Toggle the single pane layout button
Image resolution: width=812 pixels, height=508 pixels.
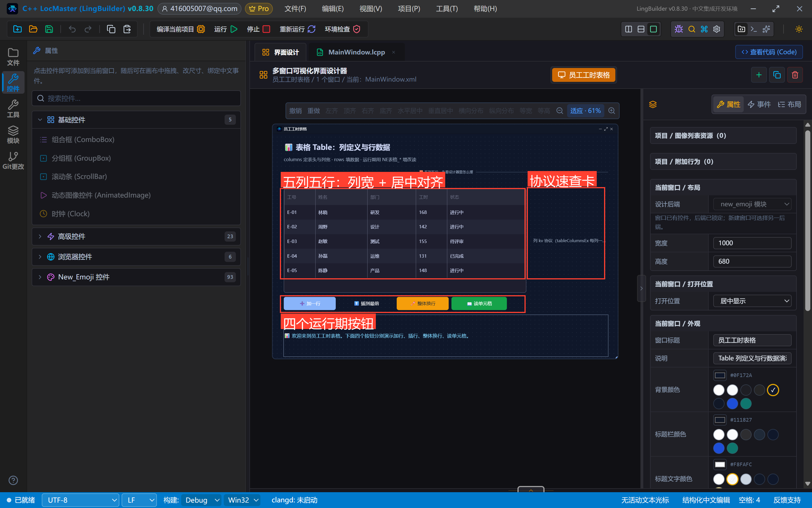point(653,29)
